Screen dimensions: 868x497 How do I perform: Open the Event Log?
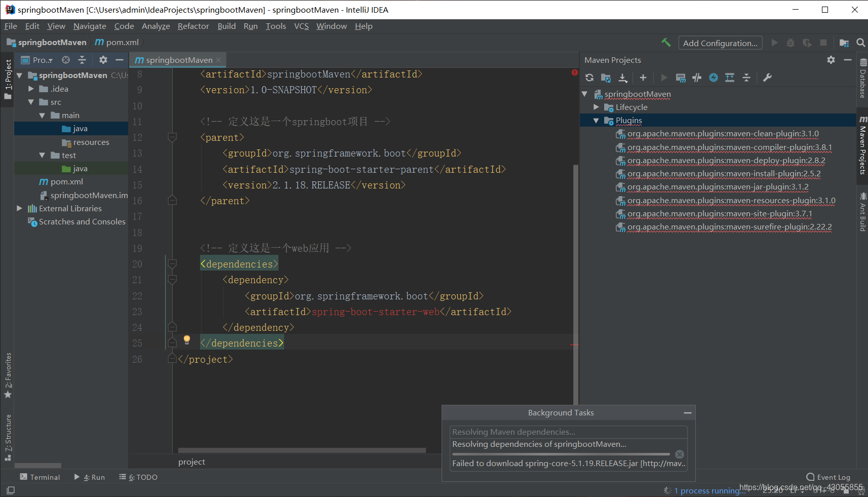828,477
